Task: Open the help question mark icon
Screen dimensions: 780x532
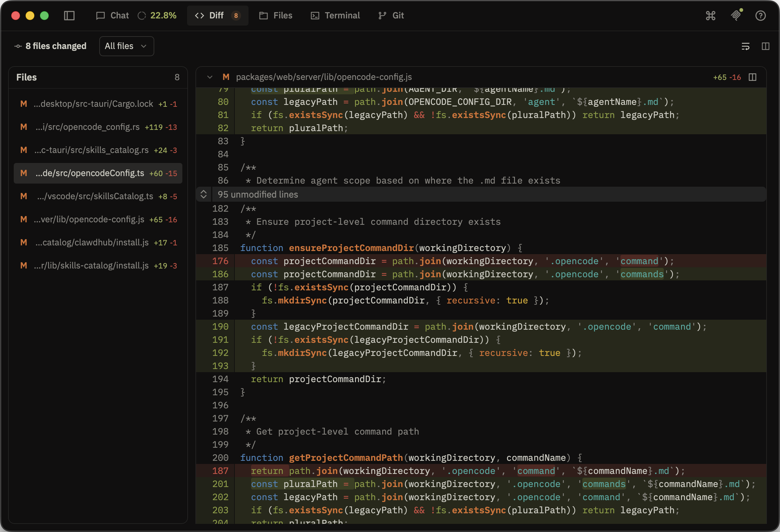Action: [761, 15]
